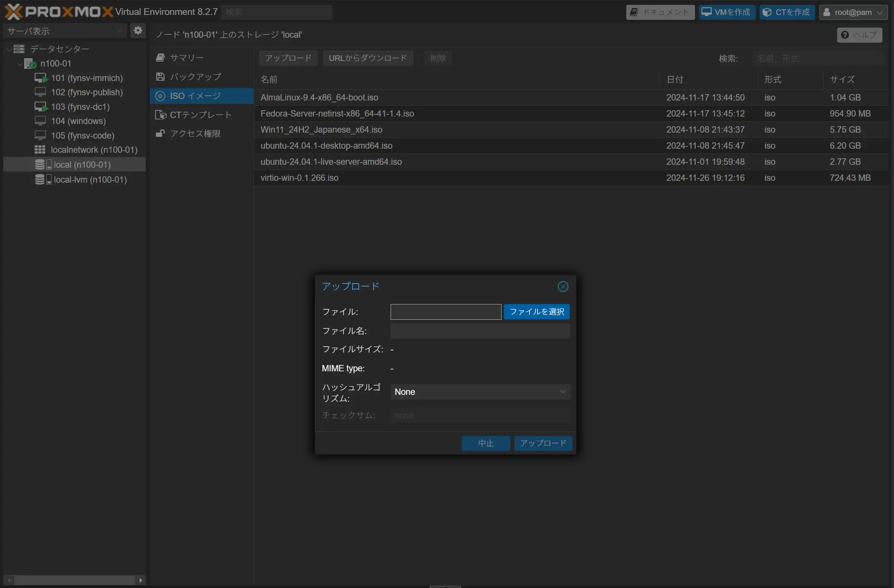Open the root@pam user menu
This screenshot has width=894, height=588.
(x=853, y=12)
